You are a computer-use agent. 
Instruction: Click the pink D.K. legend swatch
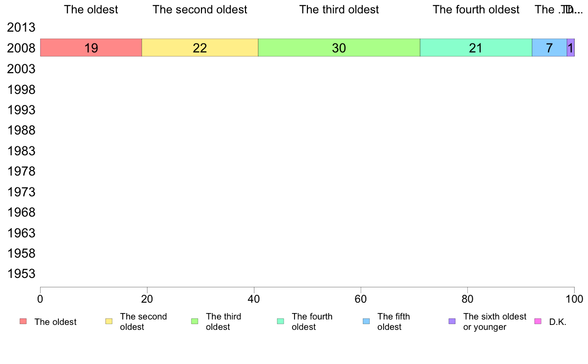pos(538,321)
